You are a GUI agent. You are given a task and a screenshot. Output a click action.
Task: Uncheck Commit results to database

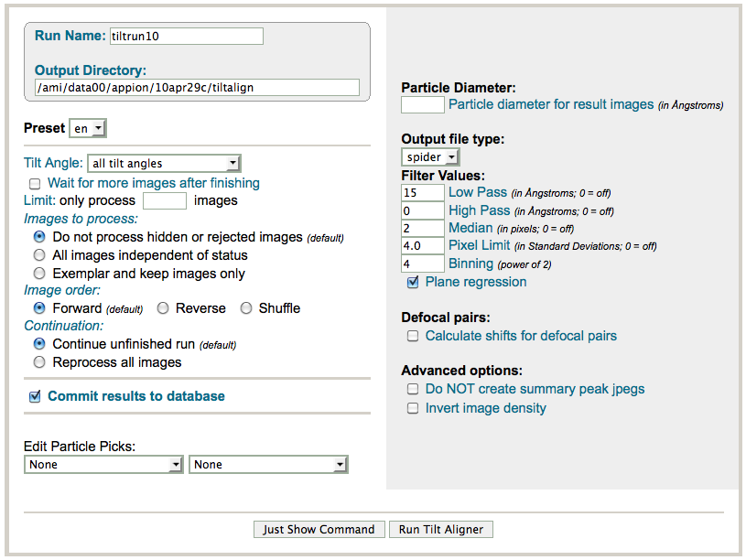pyautogui.click(x=35, y=396)
